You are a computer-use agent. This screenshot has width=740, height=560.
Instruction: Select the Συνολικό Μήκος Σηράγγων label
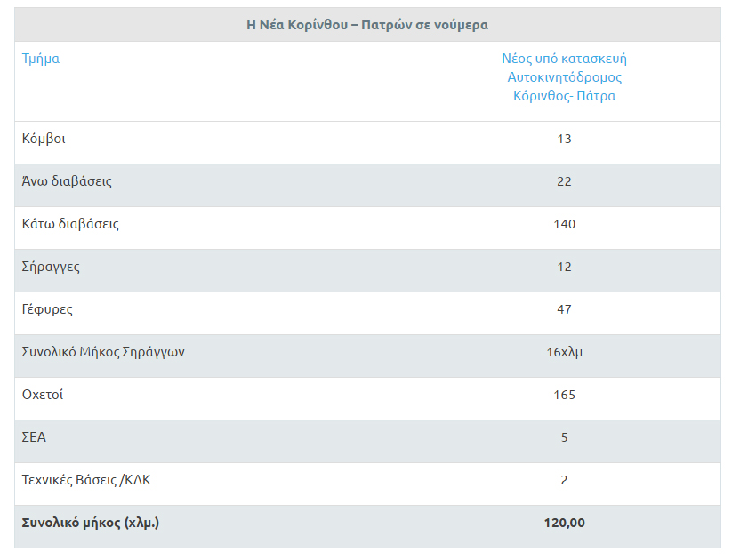(103, 352)
